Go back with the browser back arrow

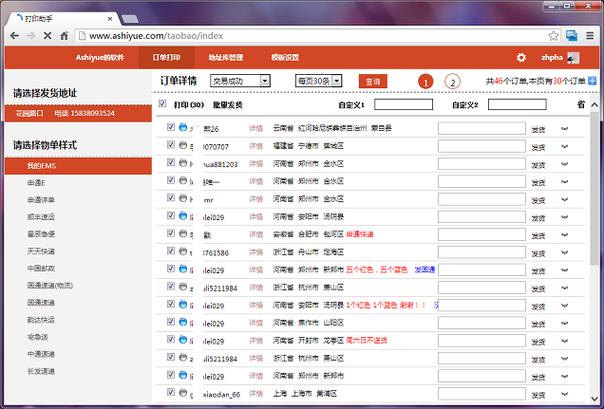pos(15,36)
